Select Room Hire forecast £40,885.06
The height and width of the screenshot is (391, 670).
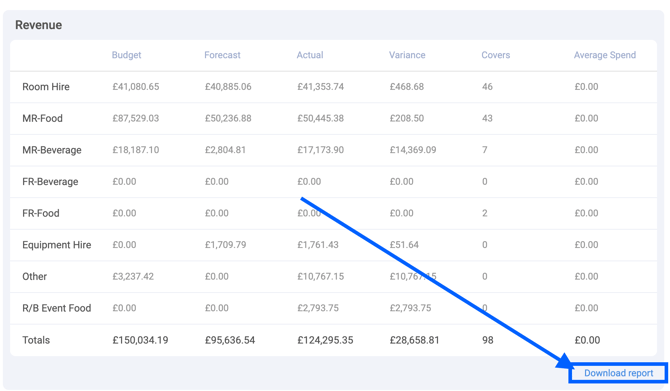228,87
